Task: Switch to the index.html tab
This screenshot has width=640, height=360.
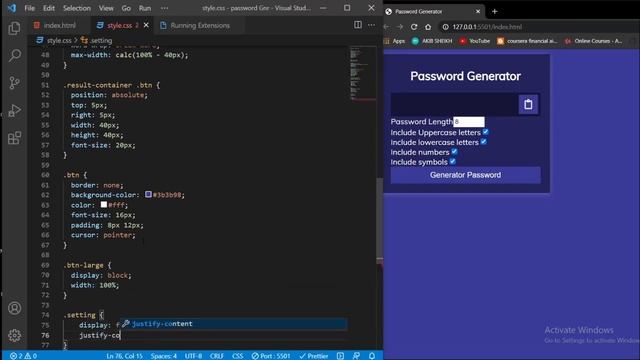Action: (x=60, y=25)
